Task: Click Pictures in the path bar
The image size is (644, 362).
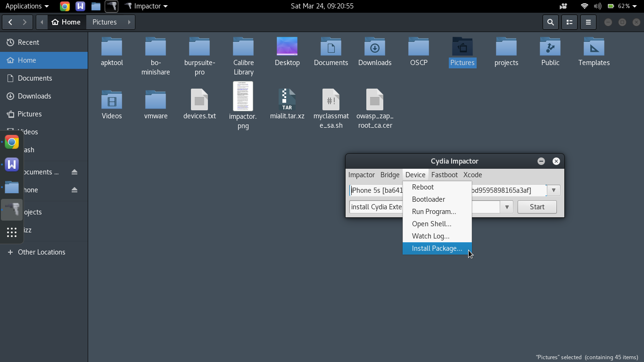Action: [105, 22]
